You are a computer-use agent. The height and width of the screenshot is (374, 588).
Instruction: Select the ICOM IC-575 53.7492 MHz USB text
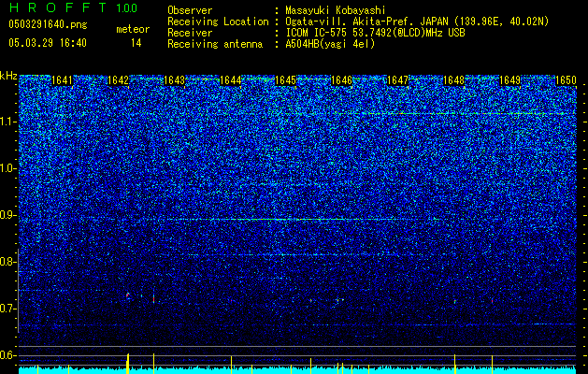376,33
